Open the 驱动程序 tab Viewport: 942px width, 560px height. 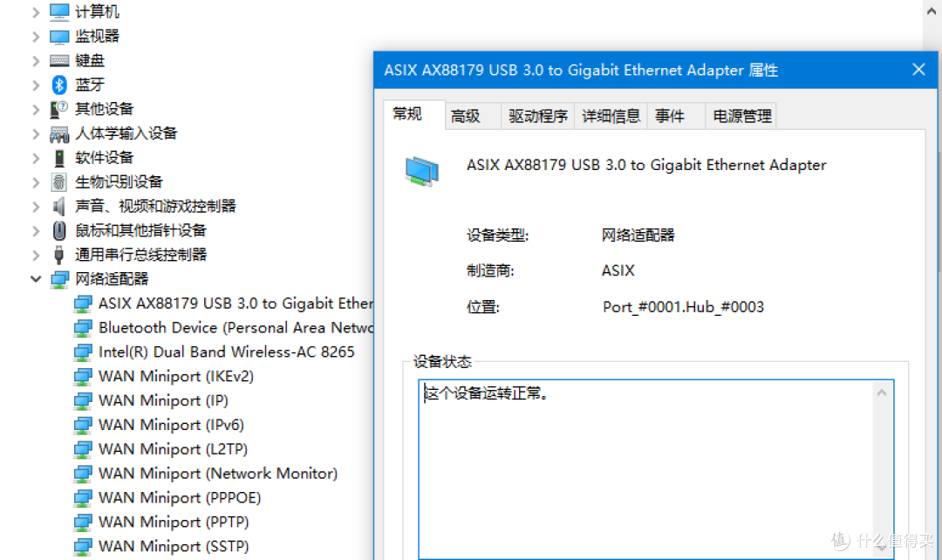537,116
